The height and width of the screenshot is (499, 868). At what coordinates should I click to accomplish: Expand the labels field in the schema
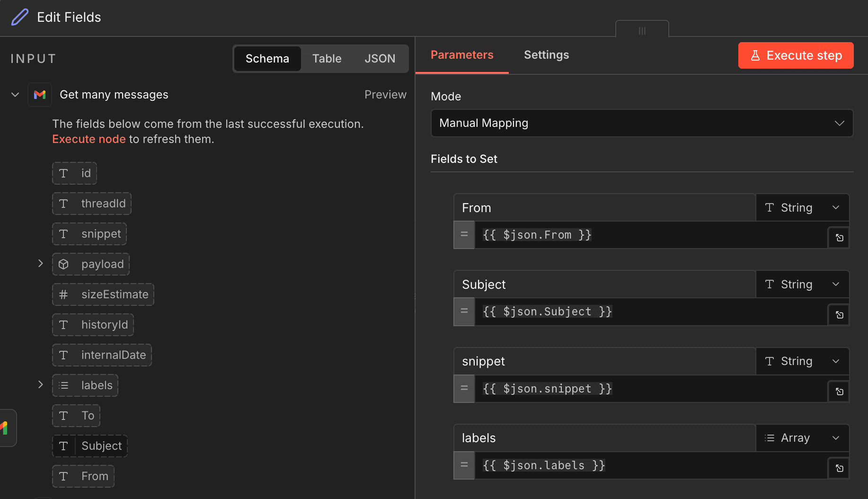pos(40,384)
